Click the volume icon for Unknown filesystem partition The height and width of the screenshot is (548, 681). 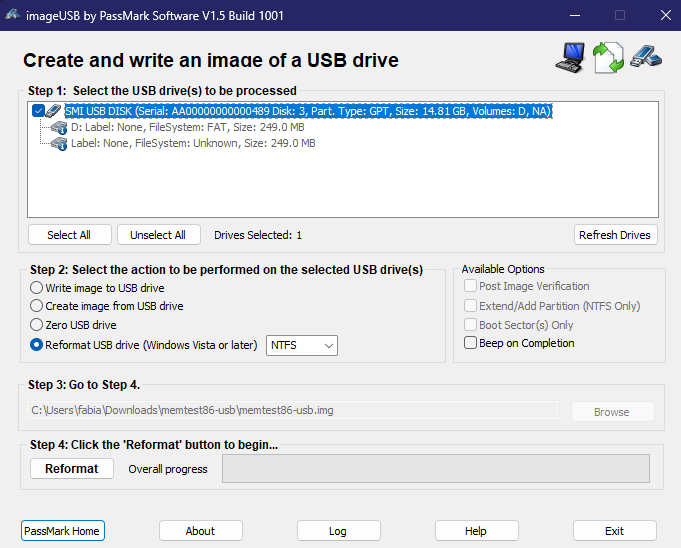coord(59,144)
